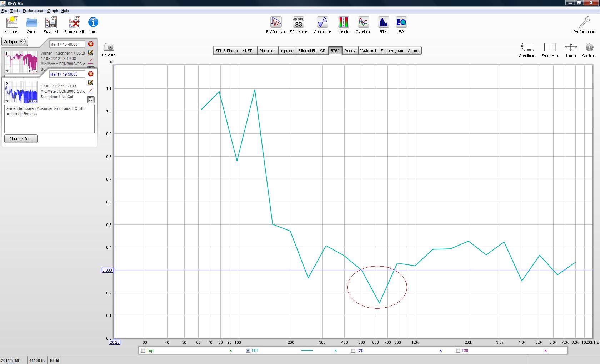Save all measurements with the Save All icon
This screenshot has width=600, height=364.
click(x=51, y=25)
